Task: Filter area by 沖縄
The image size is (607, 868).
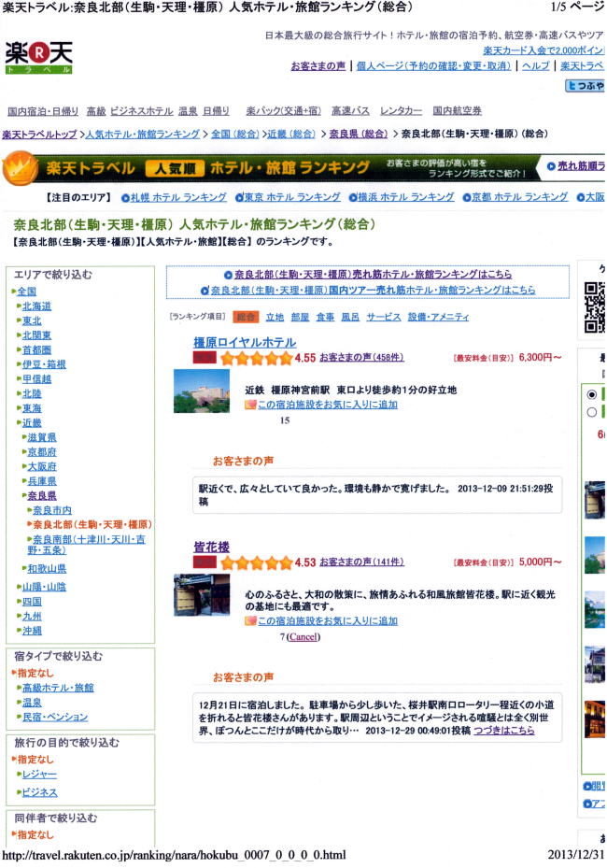Action: (x=32, y=631)
